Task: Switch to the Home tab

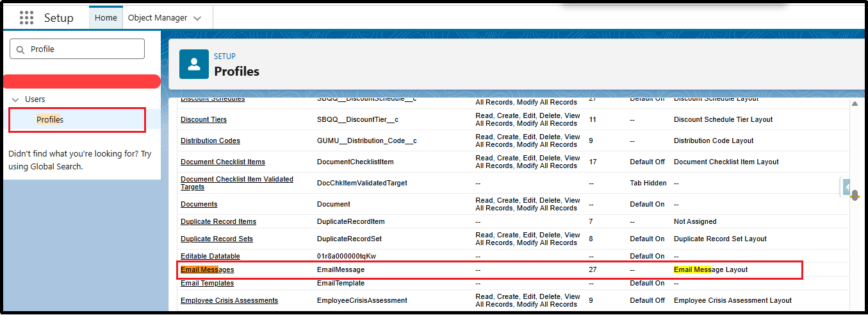Action: click(x=106, y=18)
